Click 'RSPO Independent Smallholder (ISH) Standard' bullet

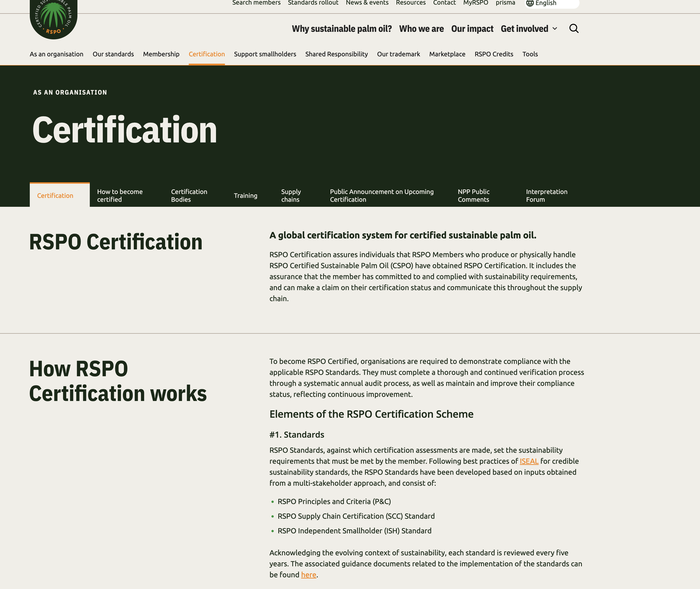tap(354, 531)
